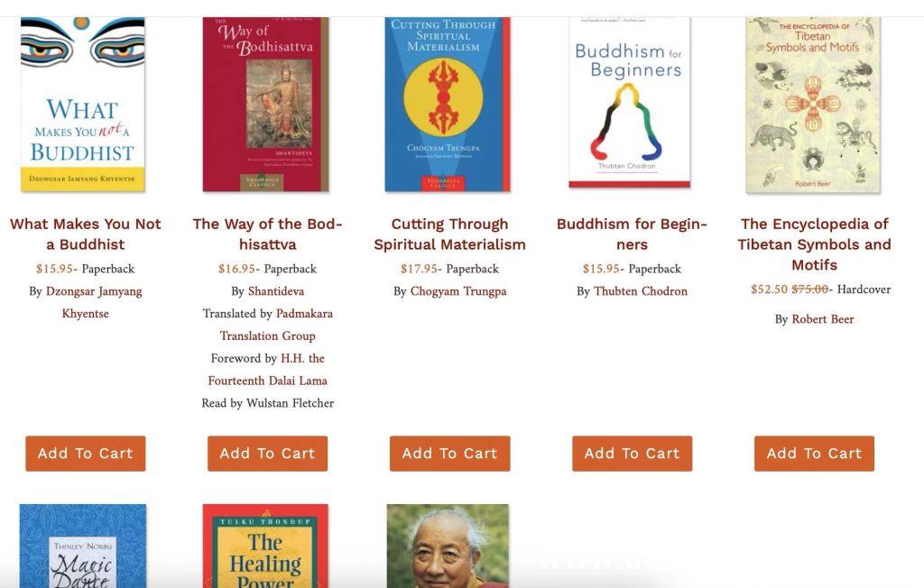Select the Tibetan Symbols and Motifs cover image
Screen dimensions: 924x588
tap(813, 105)
